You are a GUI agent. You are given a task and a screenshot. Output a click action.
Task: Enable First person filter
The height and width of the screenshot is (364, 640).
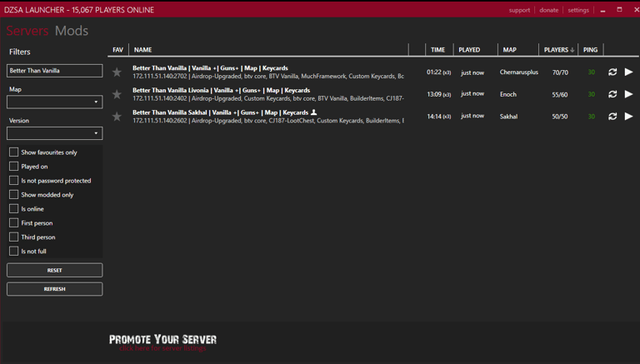[14, 222]
